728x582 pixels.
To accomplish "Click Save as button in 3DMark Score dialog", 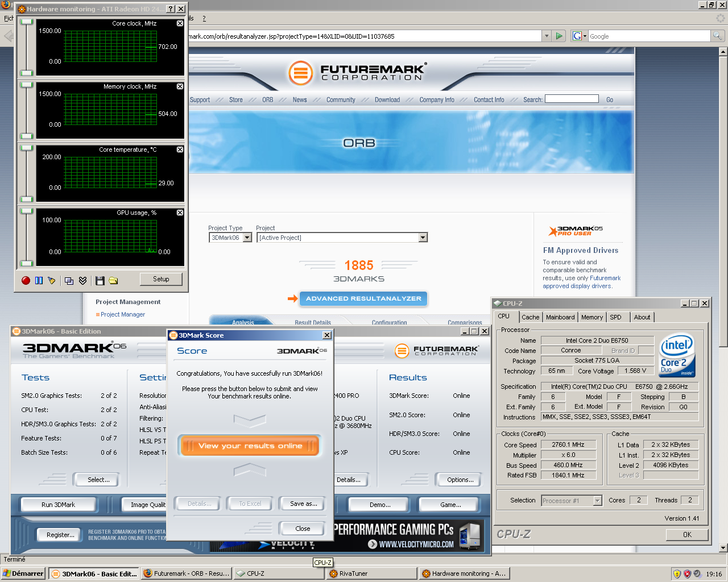I will click(303, 504).
